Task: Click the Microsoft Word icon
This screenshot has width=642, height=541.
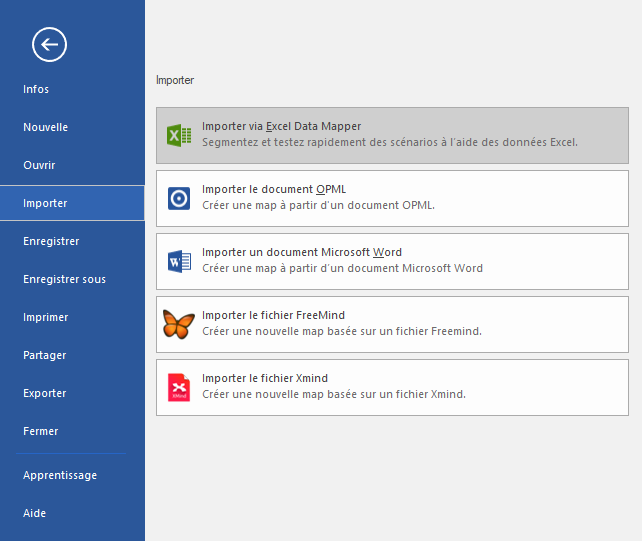Action: tap(179, 262)
